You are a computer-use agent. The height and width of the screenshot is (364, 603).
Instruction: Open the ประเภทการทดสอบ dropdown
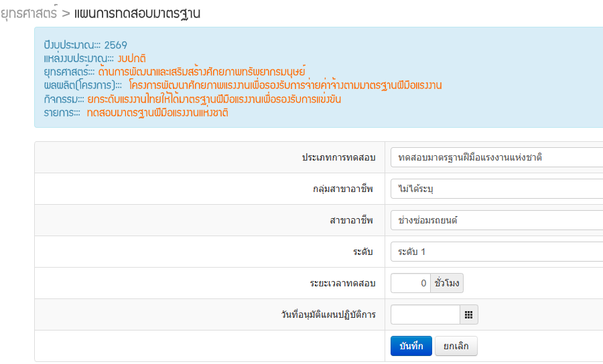[x=496, y=157]
